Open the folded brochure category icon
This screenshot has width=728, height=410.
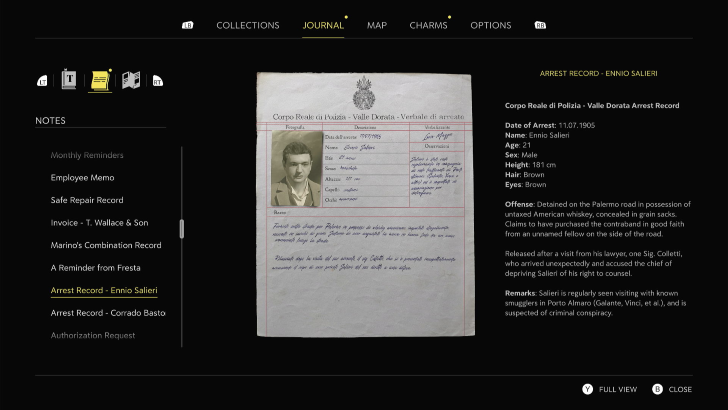pos(130,80)
